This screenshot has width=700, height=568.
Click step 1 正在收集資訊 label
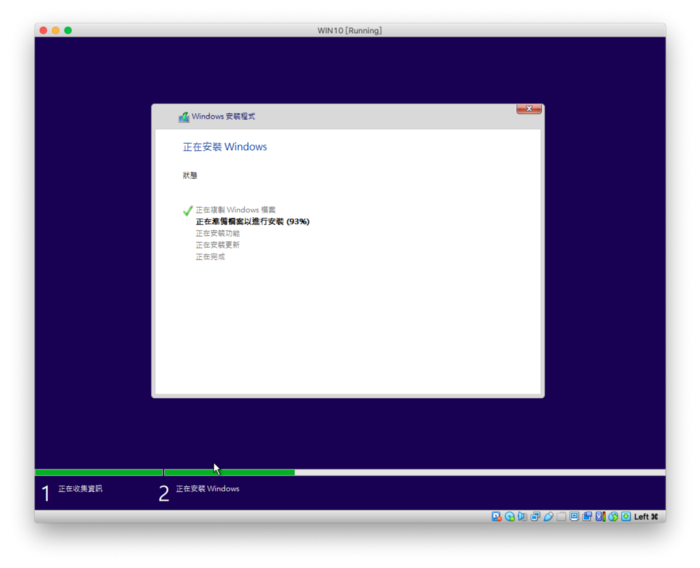pyautogui.click(x=80, y=489)
